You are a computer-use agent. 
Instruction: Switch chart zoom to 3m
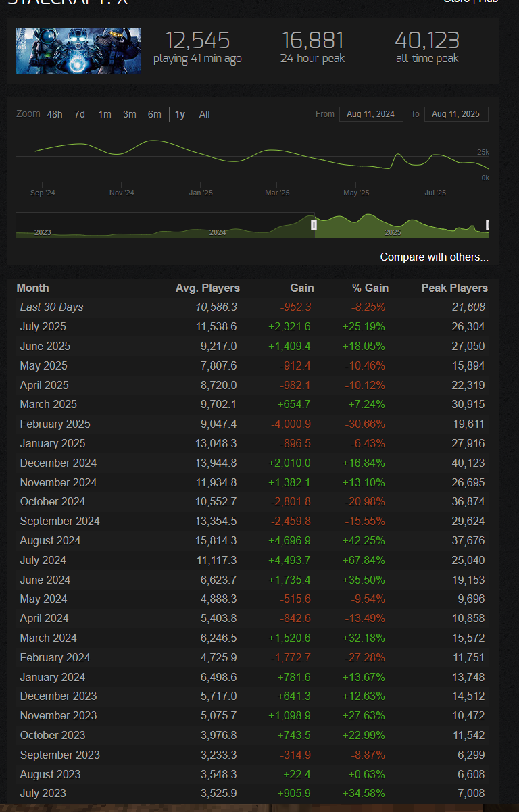pos(130,114)
